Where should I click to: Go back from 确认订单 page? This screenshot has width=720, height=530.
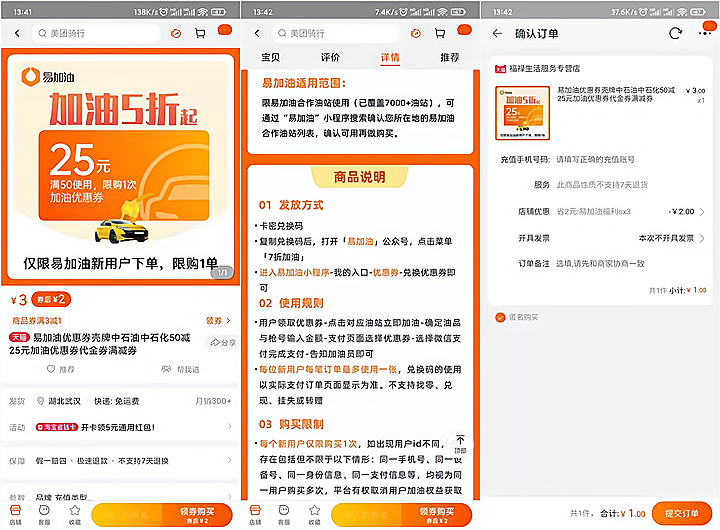(x=497, y=34)
